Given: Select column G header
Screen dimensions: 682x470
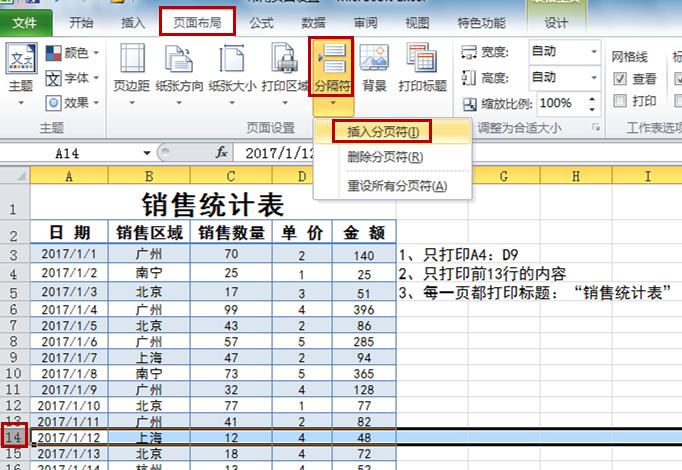Looking at the screenshot, I should (x=504, y=176).
